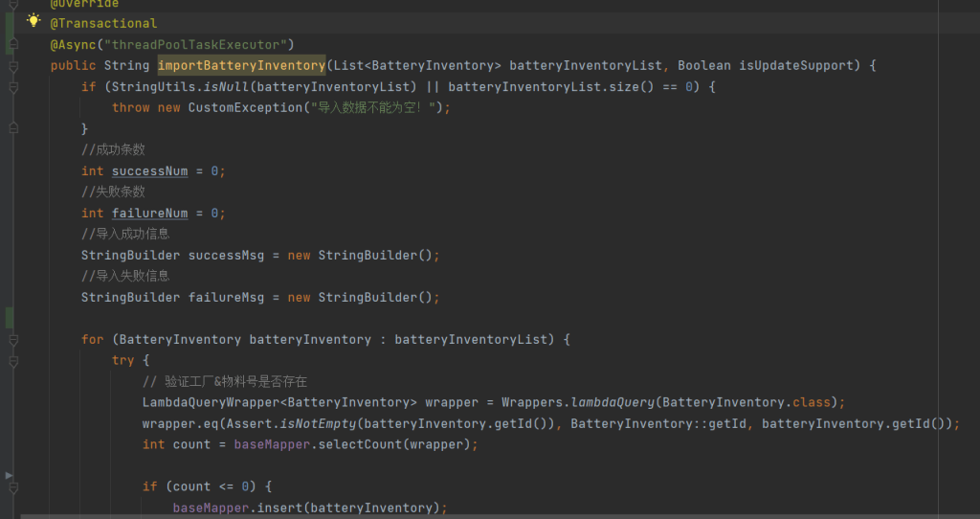Click green change marker near failureMsg line
This screenshot has width=980, height=519.
tap(10, 318)
